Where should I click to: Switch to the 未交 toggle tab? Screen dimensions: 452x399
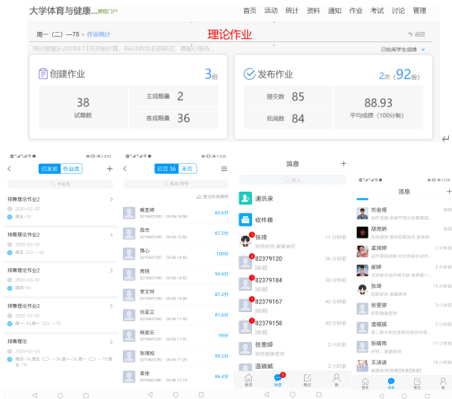click(x=187, y=169)
